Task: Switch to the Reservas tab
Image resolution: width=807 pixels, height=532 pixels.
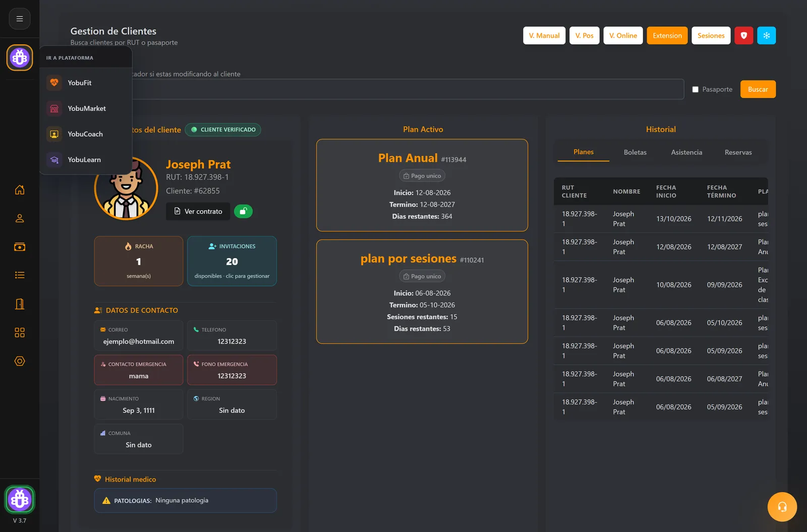Action: (738, 152)
